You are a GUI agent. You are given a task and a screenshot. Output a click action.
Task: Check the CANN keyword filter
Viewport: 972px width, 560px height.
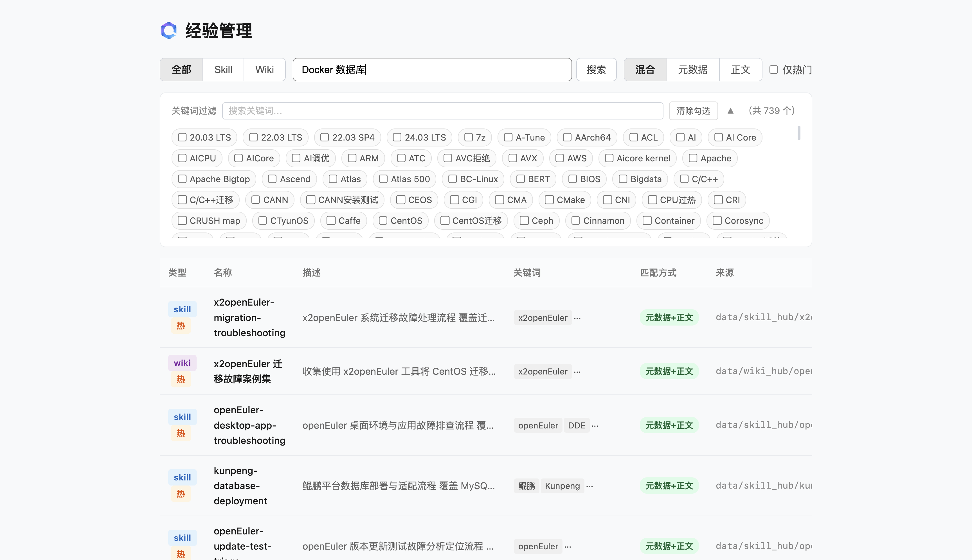click(x=255, y=200)
